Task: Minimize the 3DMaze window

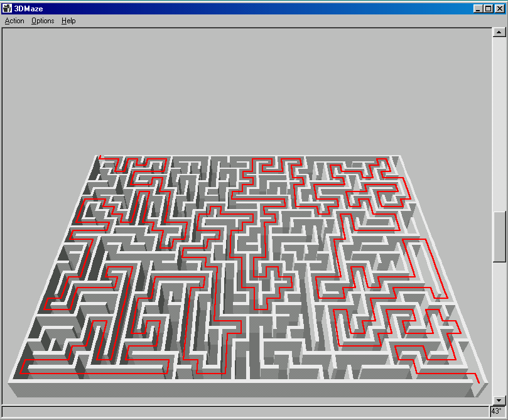Action: click(x=478, y=9)
